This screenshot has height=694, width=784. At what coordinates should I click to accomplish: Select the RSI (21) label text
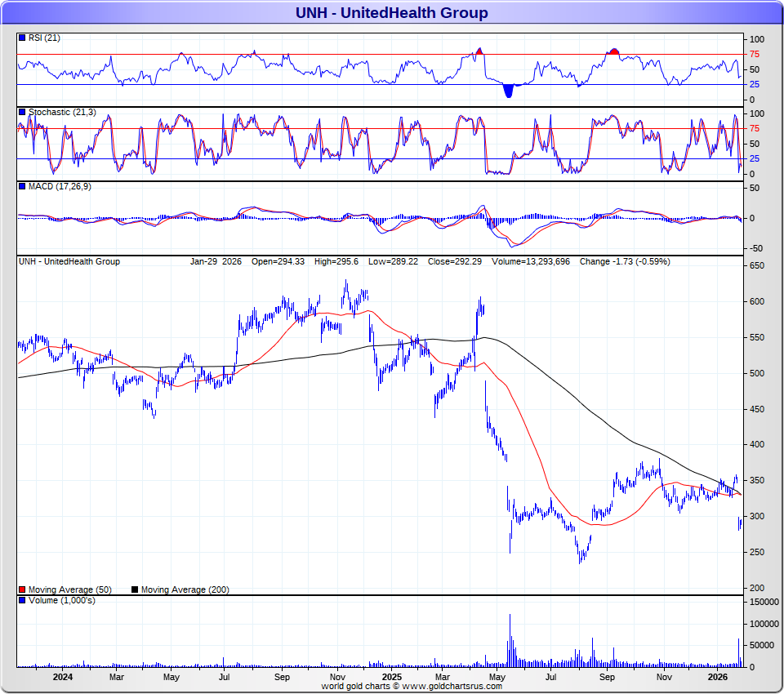click(x=44, y=38)
